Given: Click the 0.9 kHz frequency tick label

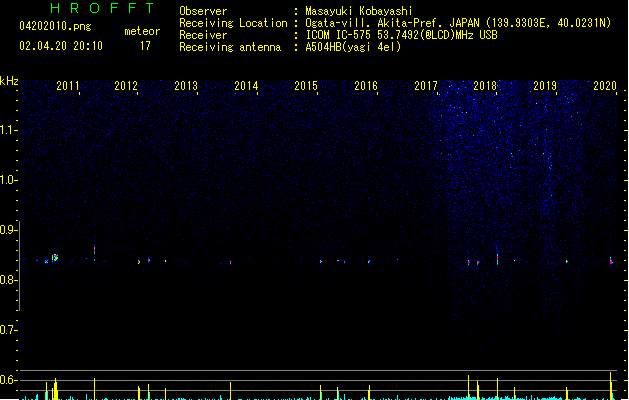Looking at the screenshot, I should pyautogui.click(x=7, y=230).
